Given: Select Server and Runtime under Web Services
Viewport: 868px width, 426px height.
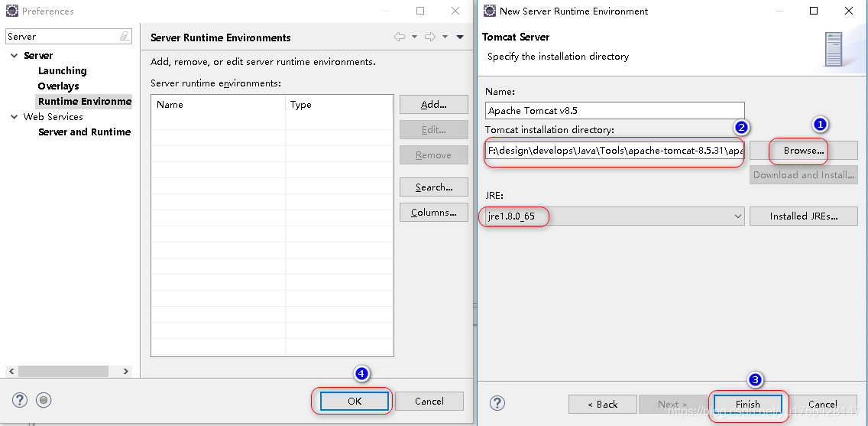Looking at the screenshot, I should [x=84, y=132].
